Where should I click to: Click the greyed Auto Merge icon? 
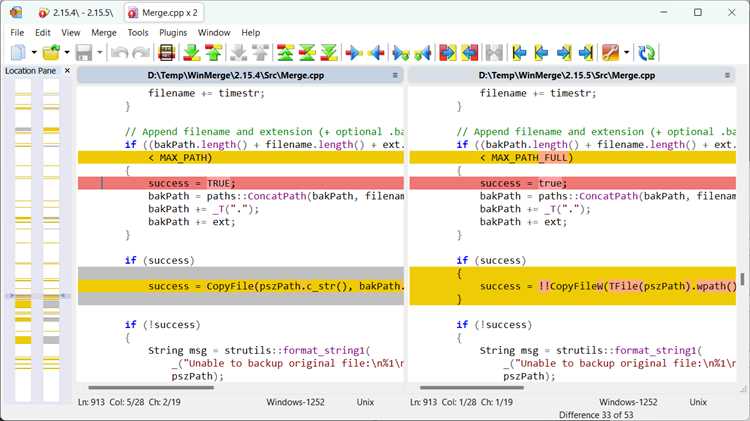[494, 53]
